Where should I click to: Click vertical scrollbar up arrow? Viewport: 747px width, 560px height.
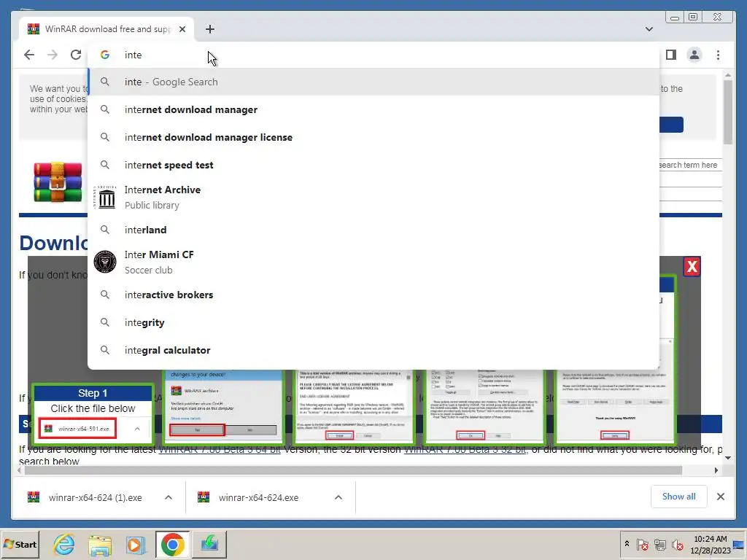tap(728, 75)
